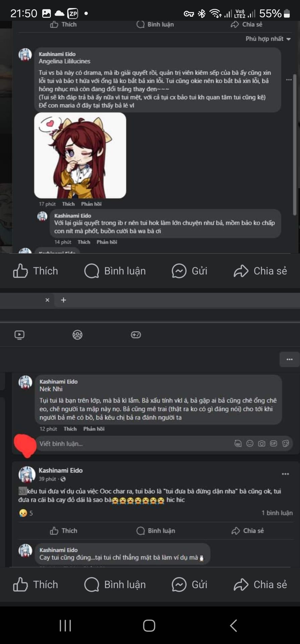This screenshot has height=644, width=300.
Task: Open the sticker picker in comment box
Action: pos(286,444)
